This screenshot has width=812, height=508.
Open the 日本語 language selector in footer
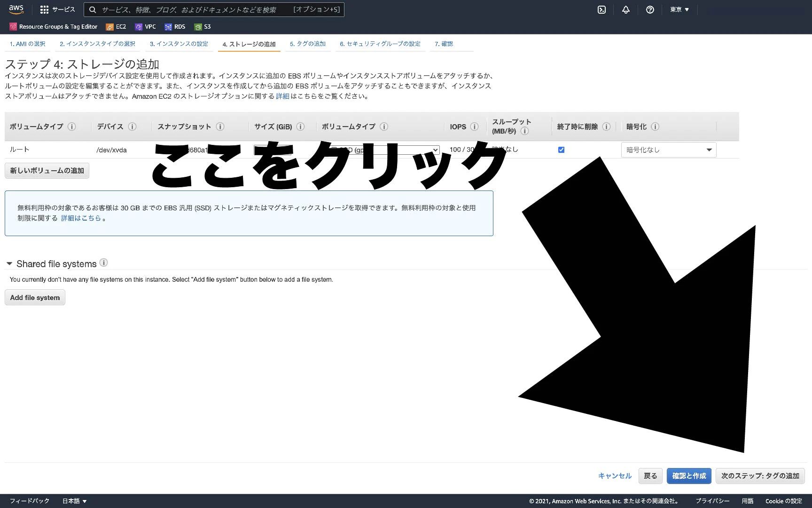[x=74, y=501]
